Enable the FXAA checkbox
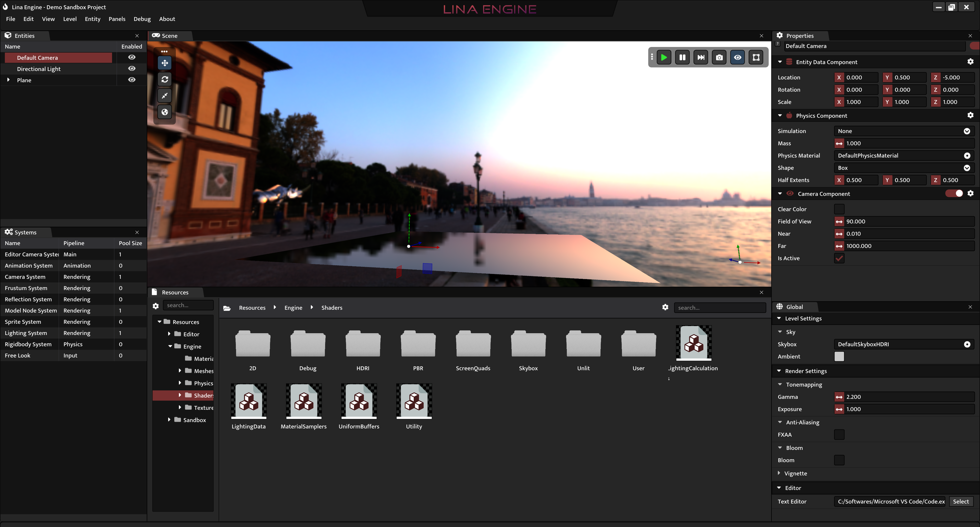 (x=839, y=435)
